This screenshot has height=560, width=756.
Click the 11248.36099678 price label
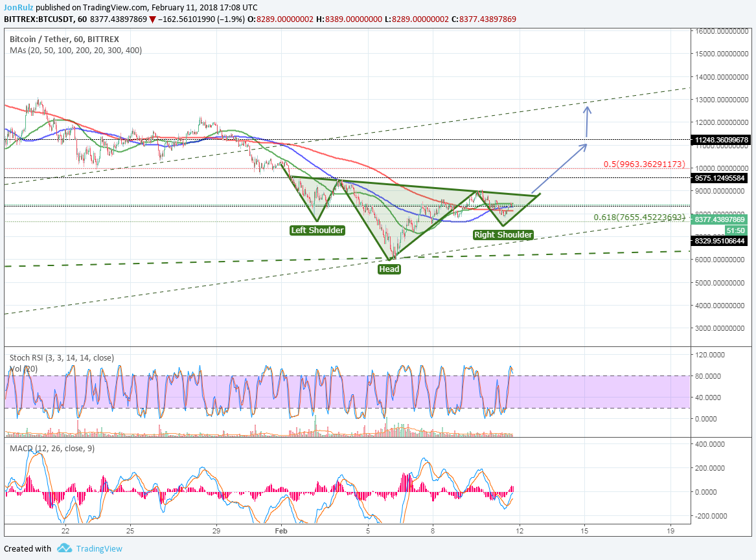point(721,140)
